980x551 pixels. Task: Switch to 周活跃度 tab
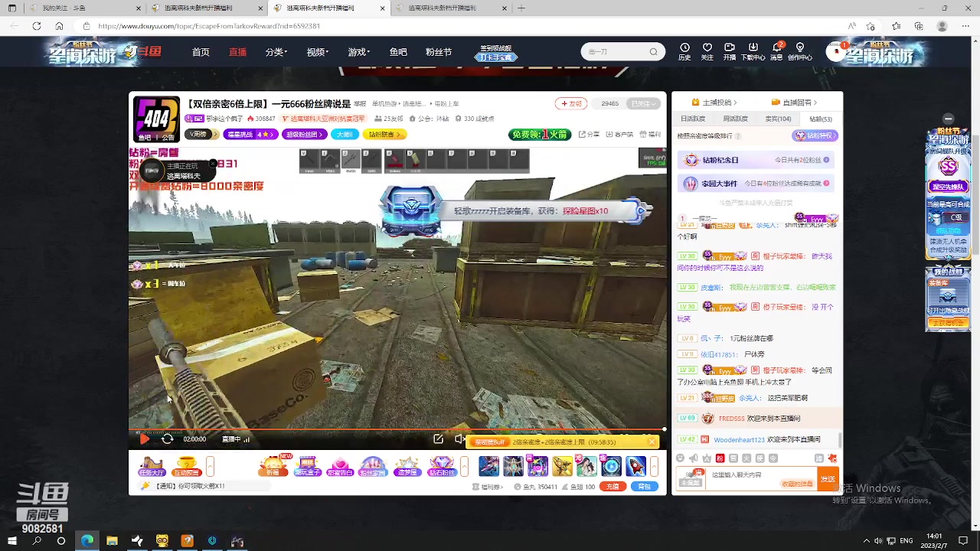tap(735, 119)
